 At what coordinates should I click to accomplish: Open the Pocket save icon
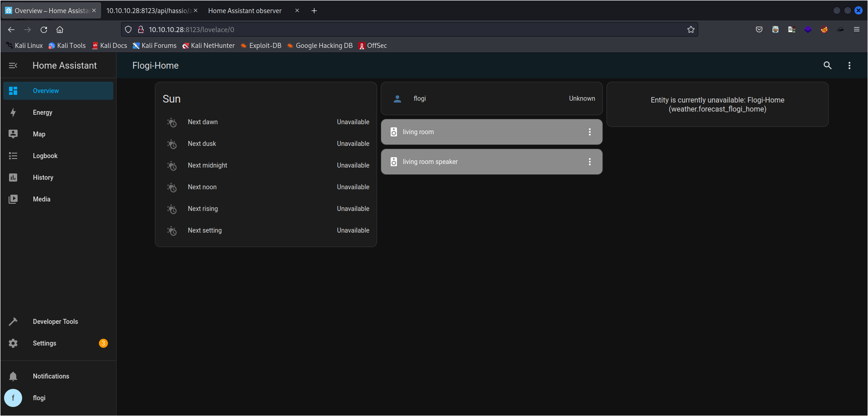(759, 29)
